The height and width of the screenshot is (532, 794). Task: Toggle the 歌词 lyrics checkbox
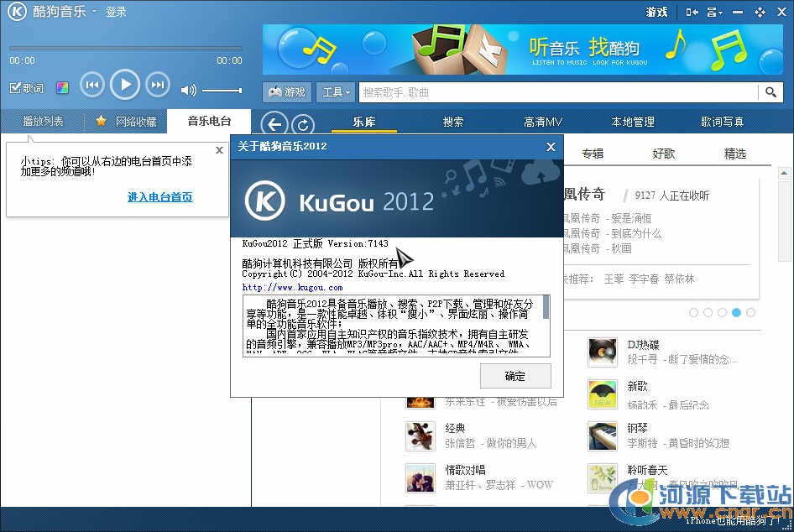point(15,88)
